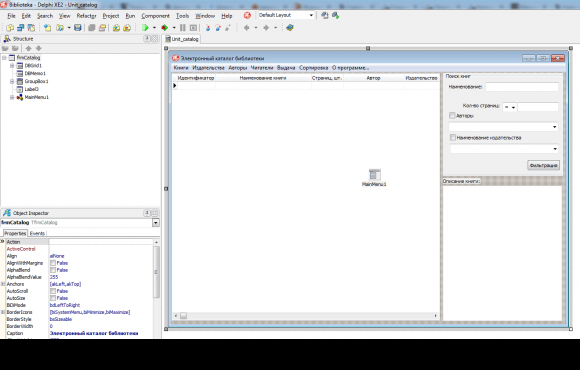Click the grid's horizontal scrollbar thumb

(x=183, y=316)
